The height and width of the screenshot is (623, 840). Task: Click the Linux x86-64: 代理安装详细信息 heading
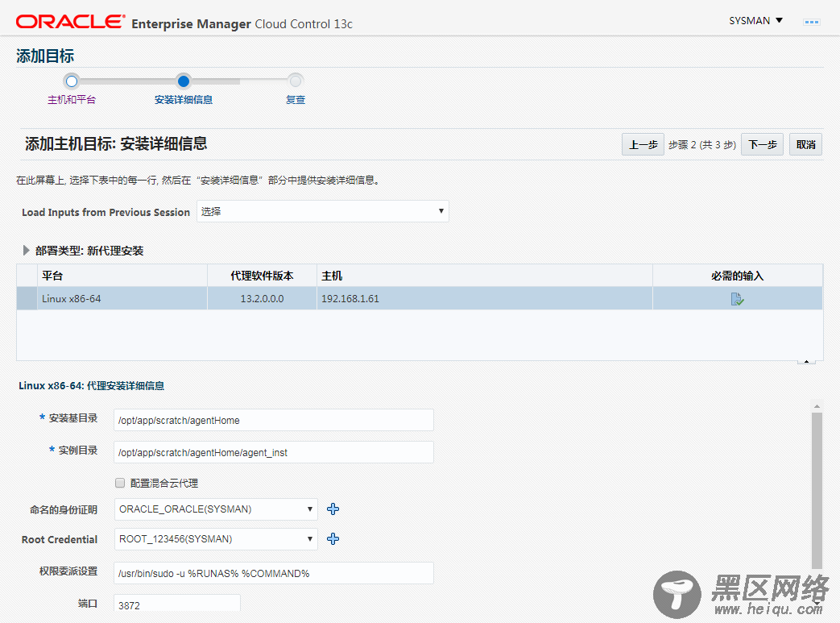91,385
